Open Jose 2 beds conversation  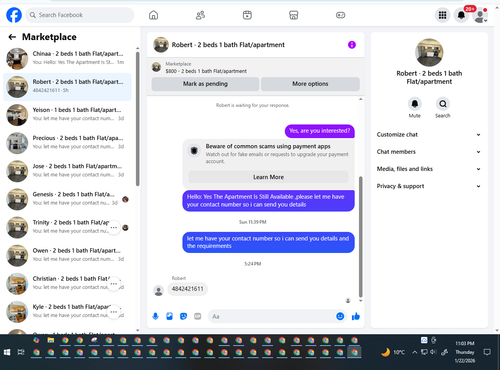coord(67,171)
